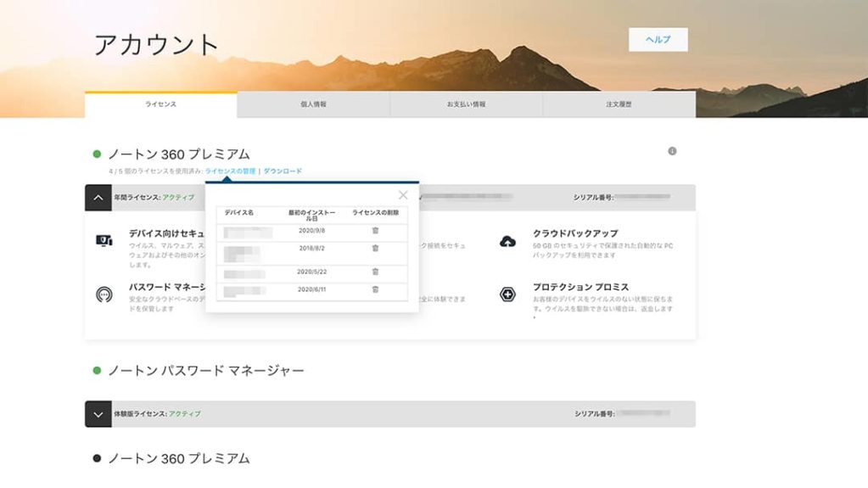Click the プロテクション プロミス heading
This screenshot has height=488, width=868.
click(580, 287)
